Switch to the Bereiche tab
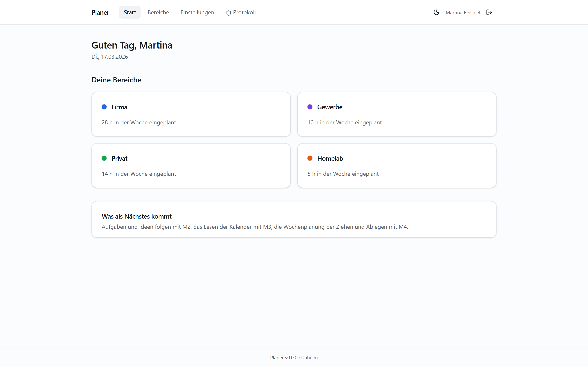This screenshot has width=588, height=367. coord(158,12)
